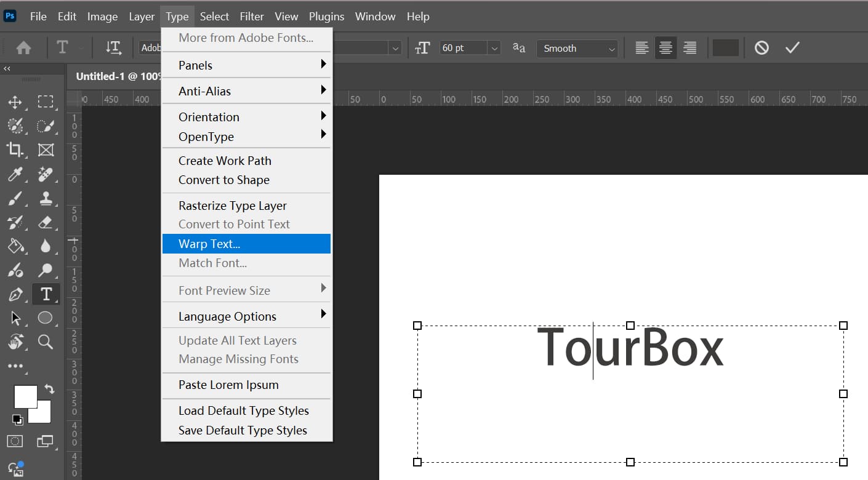Commit text edits with the checkmark
This screenshot has height=480, width=868.
coord(792,47)
